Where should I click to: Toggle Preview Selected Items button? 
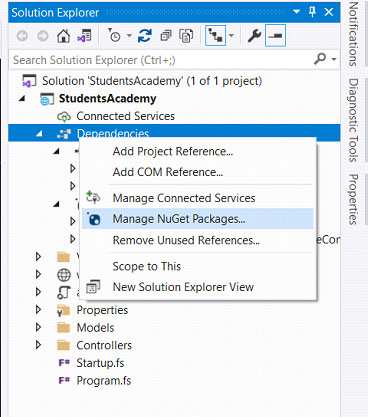(x=275, y=36)
